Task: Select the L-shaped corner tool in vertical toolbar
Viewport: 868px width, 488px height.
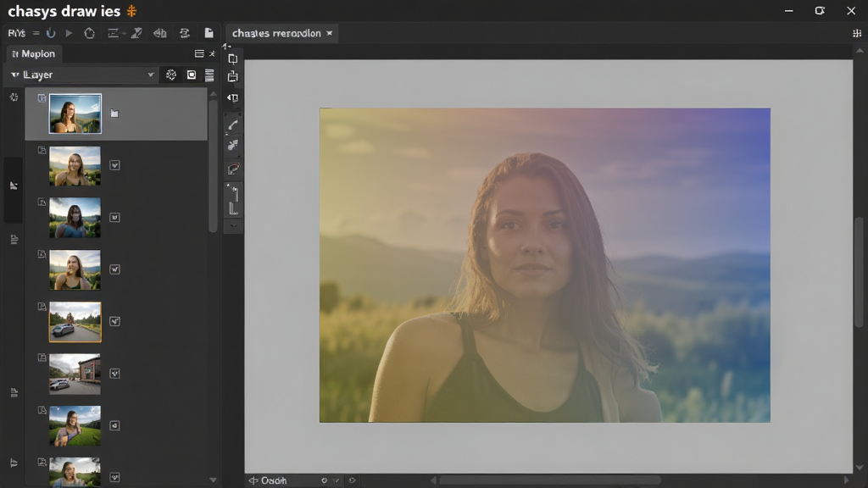Action: click(233, 208)
